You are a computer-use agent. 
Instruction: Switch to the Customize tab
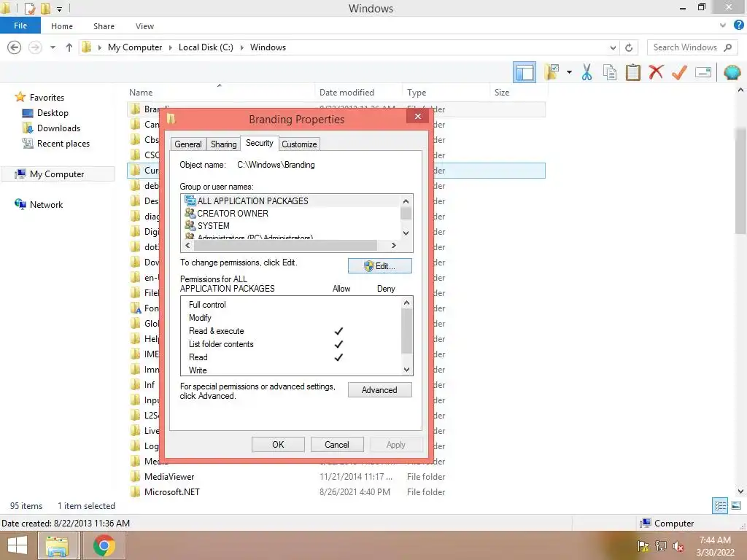click(299, 144)
